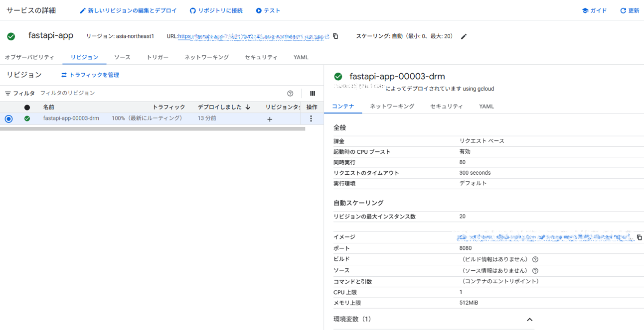Sort by デプロイしました arrow
644x330 pixels.
coord(248,107)
